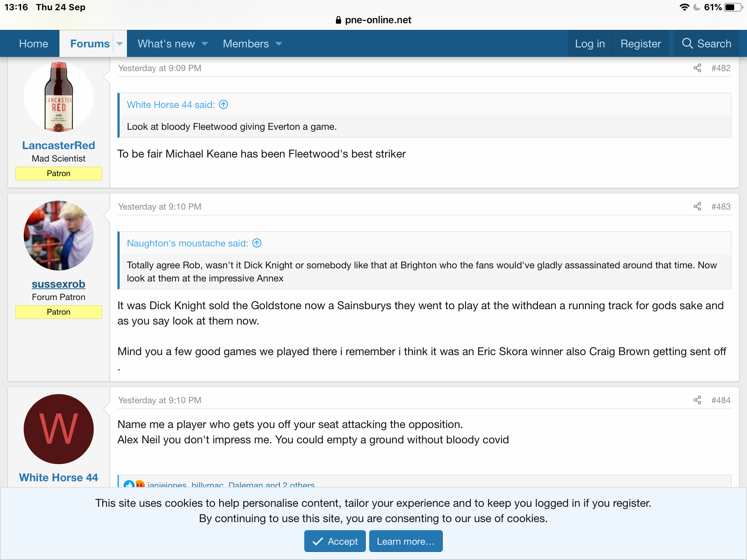Screen dimensions: 747x560
Task: Select 'Forum Patron' user title text
Action: (59, 297)
